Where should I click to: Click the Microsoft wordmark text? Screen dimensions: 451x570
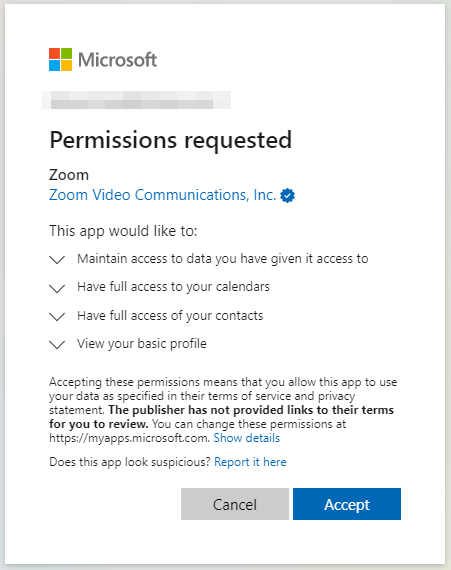click(x=117, y=60)
